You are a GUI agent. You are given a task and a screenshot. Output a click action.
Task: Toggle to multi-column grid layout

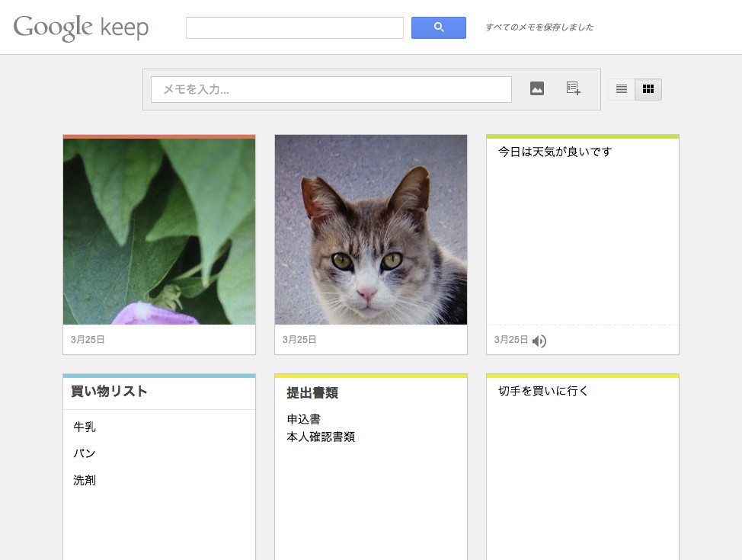648,88
